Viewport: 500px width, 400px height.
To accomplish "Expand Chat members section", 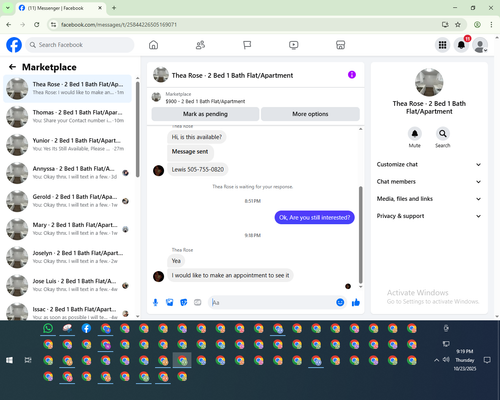I will coord(429,182).
